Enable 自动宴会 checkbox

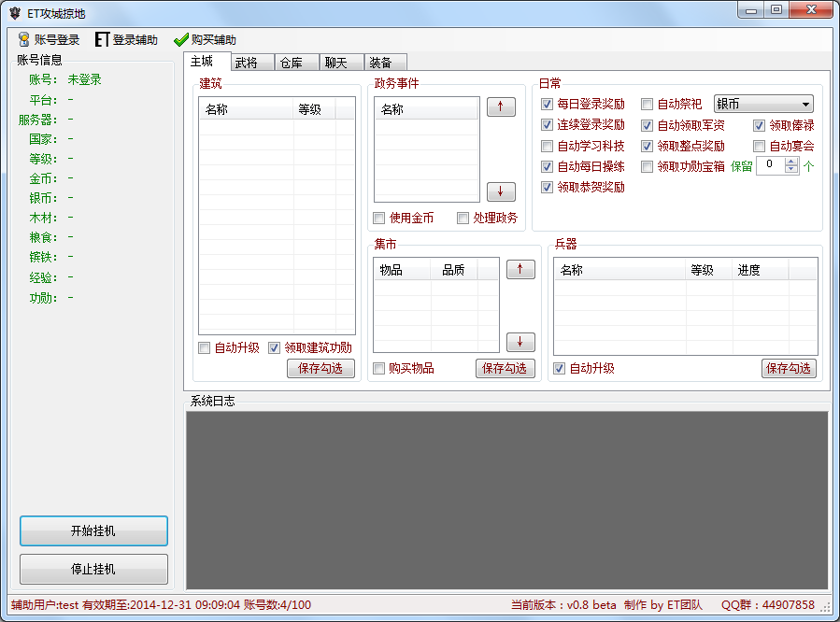click(759, 146)
